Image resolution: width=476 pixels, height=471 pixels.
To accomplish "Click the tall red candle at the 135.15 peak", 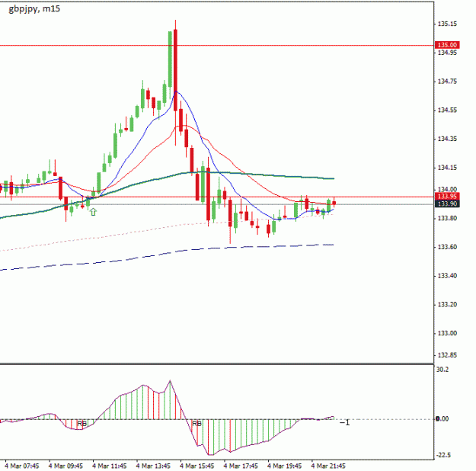I will 175,71.
